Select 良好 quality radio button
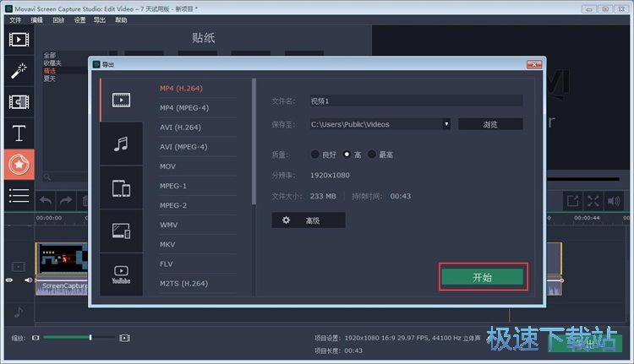 point(314,155)
